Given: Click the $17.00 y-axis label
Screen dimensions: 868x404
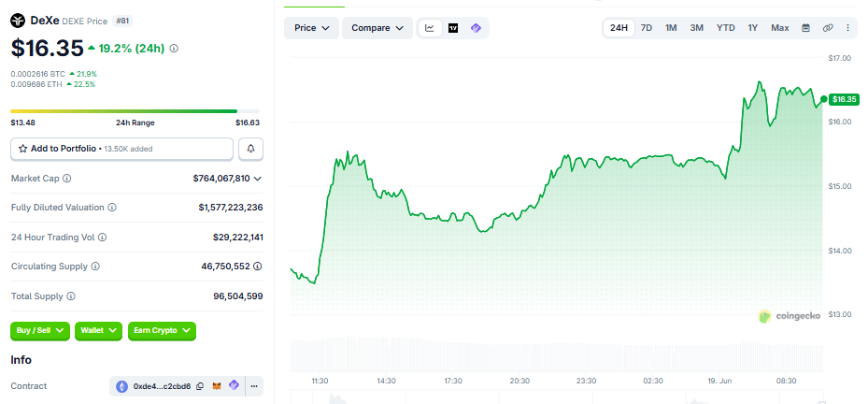Looking at the screenshot, I should pos(840,58).
